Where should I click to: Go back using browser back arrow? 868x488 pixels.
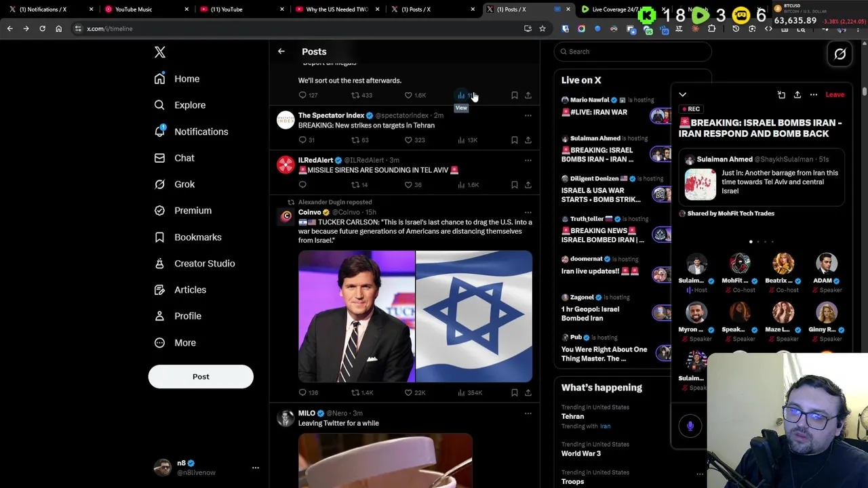9,28
